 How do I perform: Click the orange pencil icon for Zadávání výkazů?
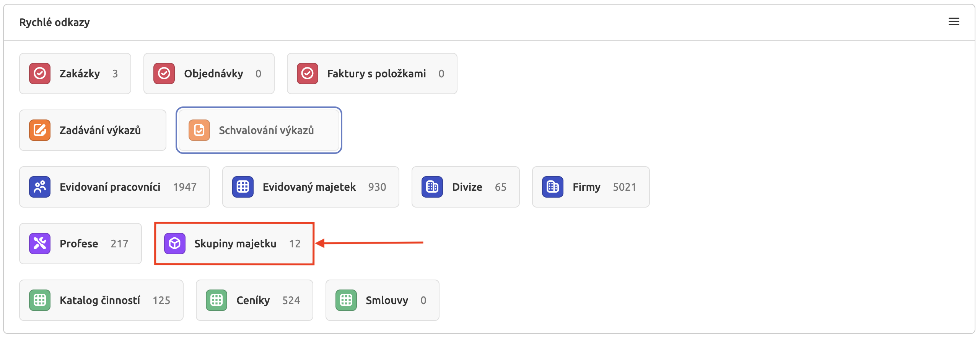point(40,130)
